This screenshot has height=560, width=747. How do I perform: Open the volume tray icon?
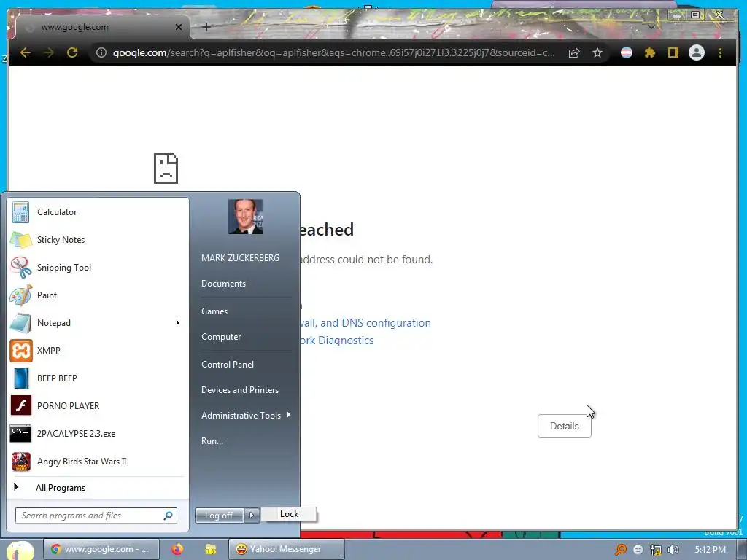[673, 550]
